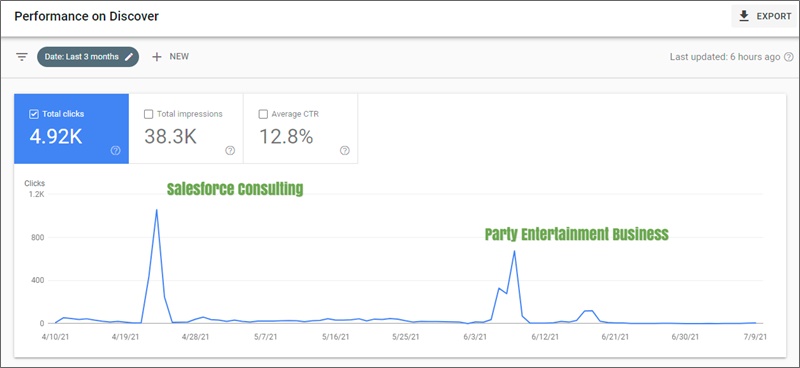Click the Salesforce Consulting peak on chart
The image size is (800, 368).
157,210
